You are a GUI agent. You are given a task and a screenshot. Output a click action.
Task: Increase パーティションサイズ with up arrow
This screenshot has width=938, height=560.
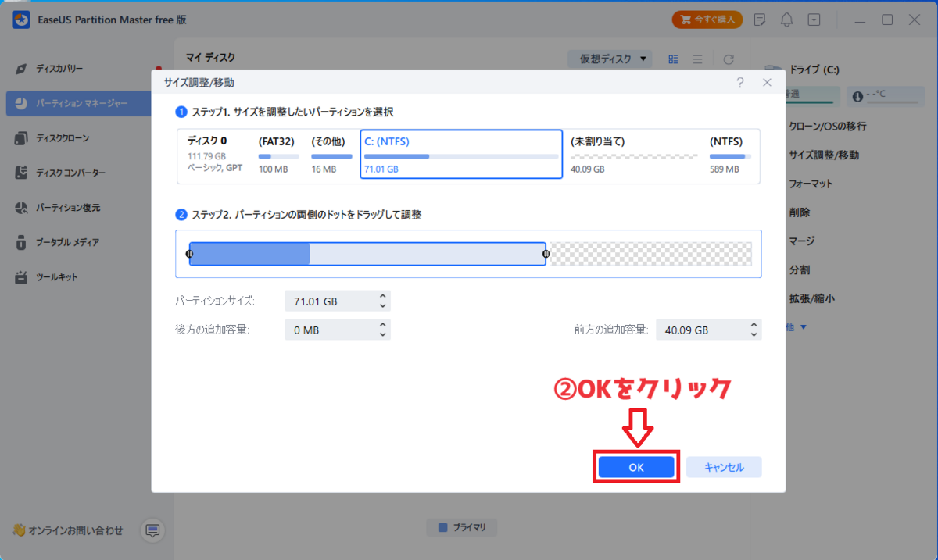pos(382,297)
